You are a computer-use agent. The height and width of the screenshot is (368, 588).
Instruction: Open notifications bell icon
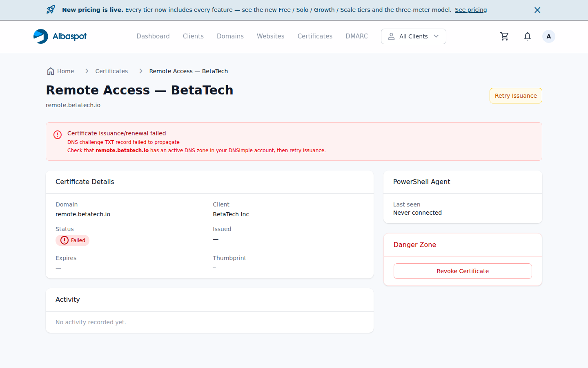click(528, 36)
